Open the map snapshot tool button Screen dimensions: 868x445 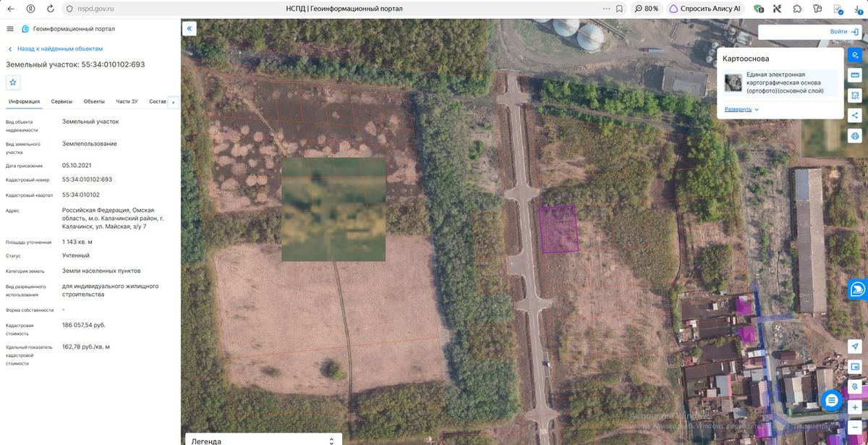(855, 368)
